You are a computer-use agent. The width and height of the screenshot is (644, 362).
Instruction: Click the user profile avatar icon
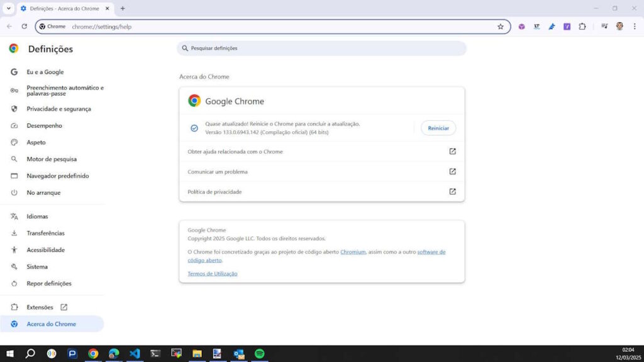(619, 26)
